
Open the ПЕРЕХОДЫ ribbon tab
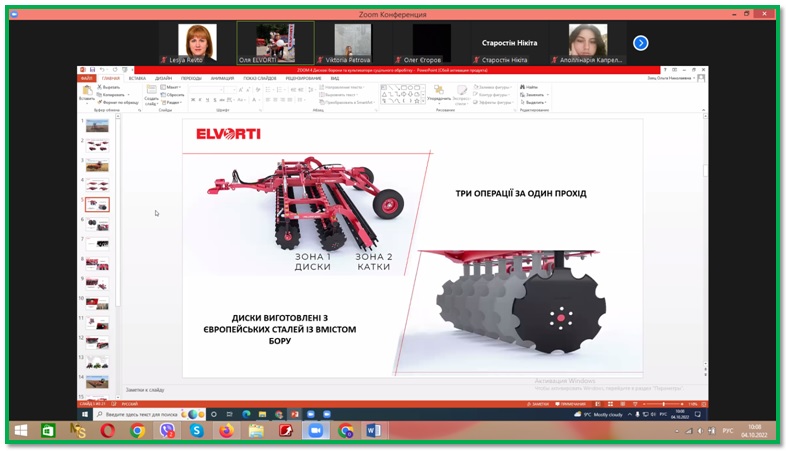pos(191,78)
